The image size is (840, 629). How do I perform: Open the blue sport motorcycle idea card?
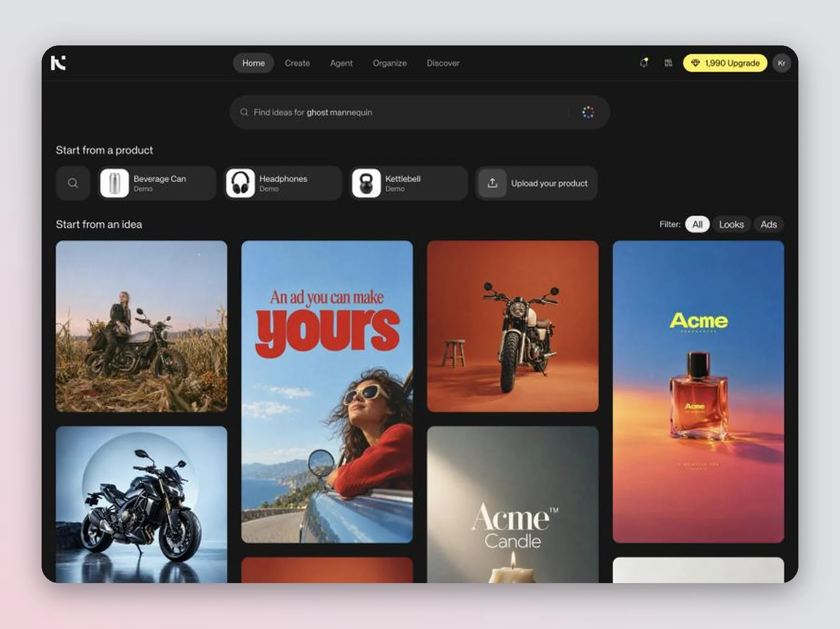click(141, 505)
